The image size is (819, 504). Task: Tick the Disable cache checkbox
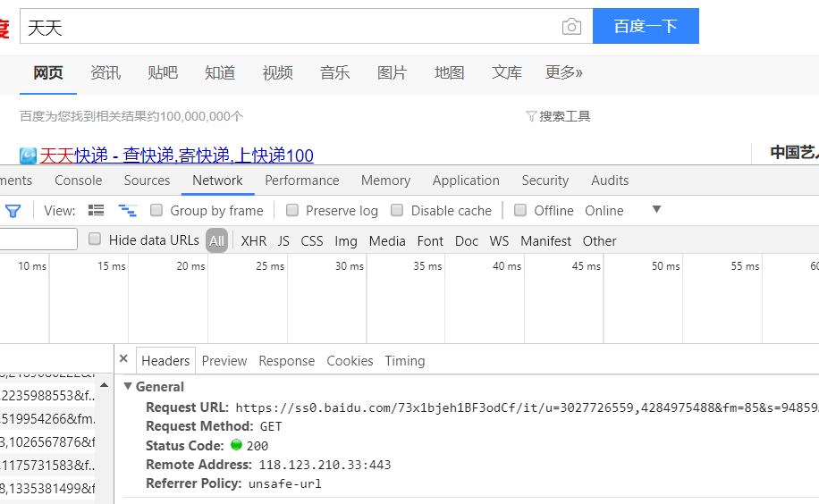point(397,210)
